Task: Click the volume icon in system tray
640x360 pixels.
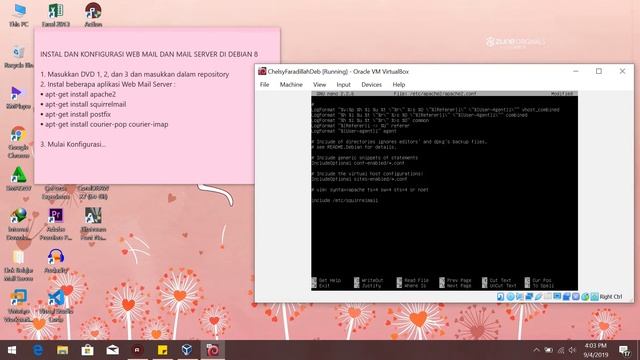Action: [x=572, y=350]
